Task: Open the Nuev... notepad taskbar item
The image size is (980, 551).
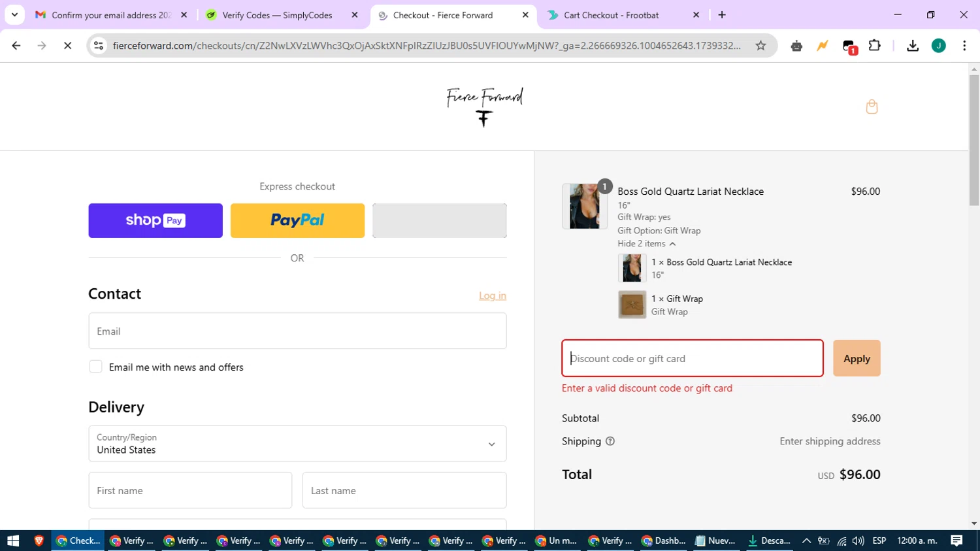Action: pyautogui.click(x=715, y=541)
